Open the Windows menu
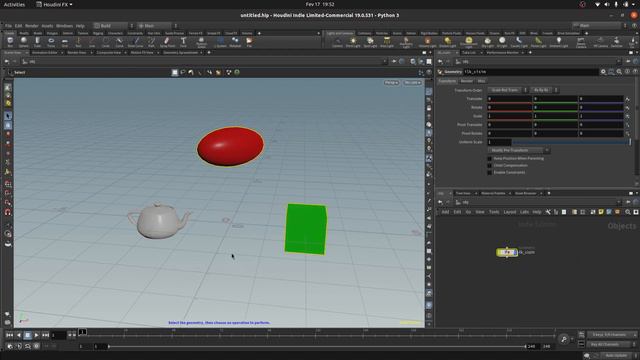Viewport: 640px width, 360px height. coord(64,26)
